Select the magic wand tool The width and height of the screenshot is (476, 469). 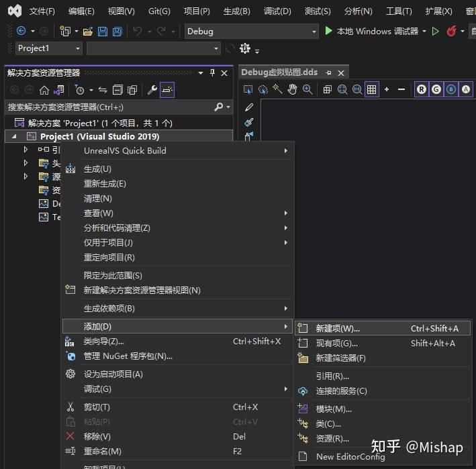click(x=277, y=89)
